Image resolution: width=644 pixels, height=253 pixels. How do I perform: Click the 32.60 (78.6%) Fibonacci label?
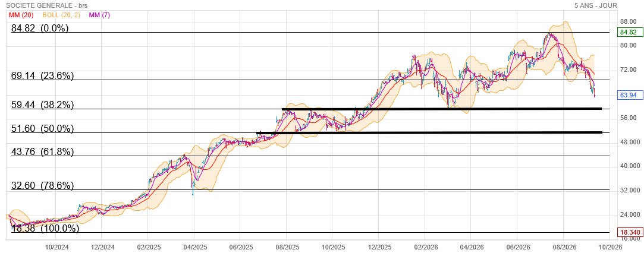42,185
